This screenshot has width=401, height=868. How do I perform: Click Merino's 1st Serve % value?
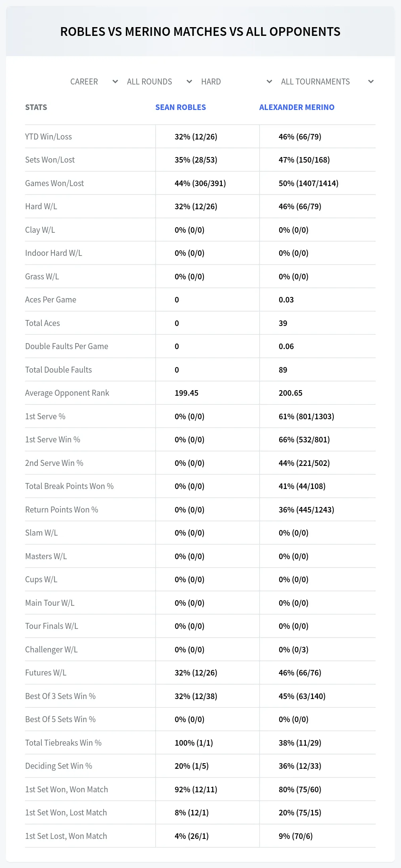306,416
